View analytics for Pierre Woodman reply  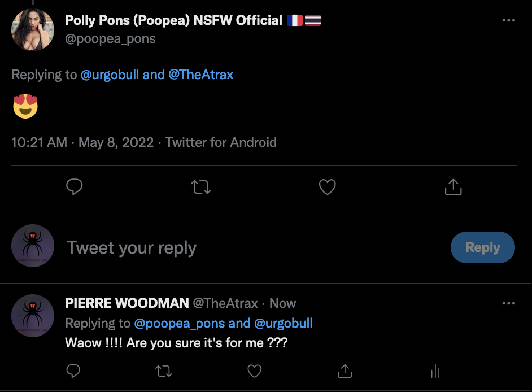(x=435, y=371)
